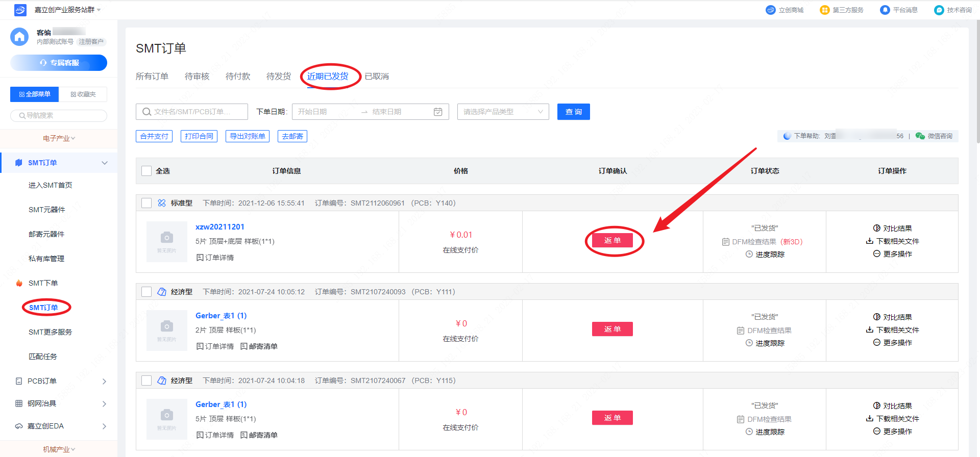
Task: Click the calendar icon in date range field
Action: point(437,112)
